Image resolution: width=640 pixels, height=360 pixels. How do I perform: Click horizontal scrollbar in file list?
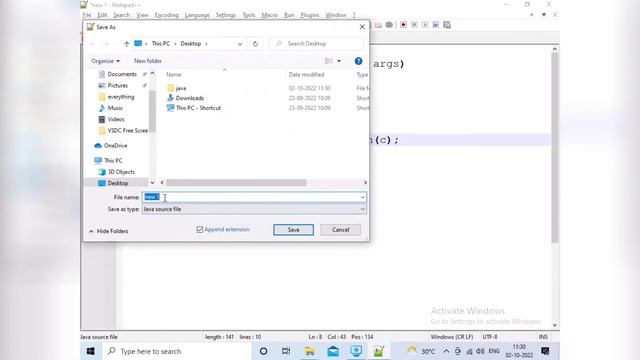(x=236, y=182)
